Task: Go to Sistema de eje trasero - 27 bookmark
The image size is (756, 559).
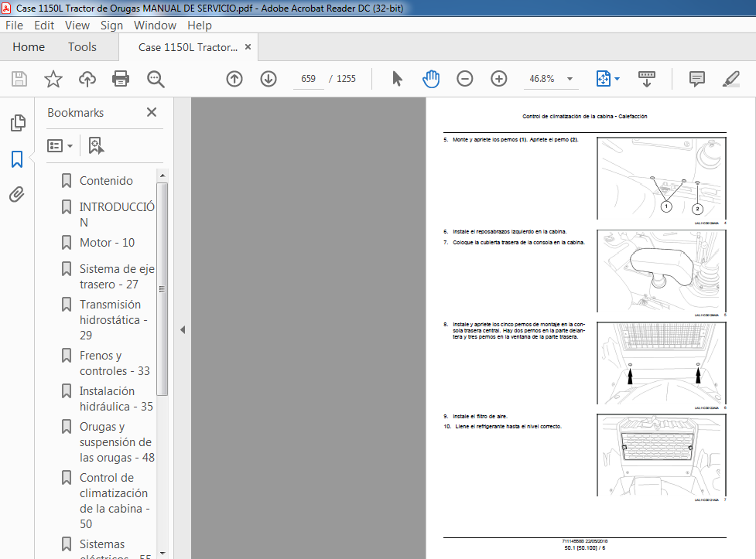Action: 117,277
